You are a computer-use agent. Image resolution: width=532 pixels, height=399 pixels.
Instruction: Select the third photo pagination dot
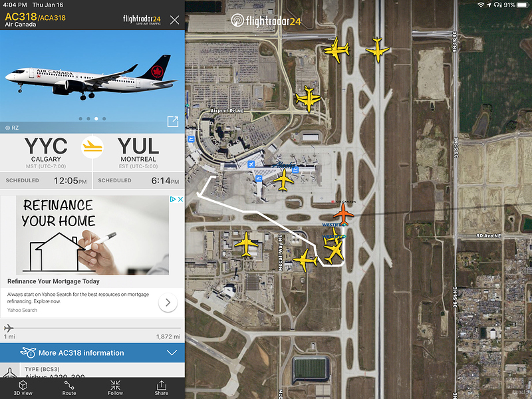[x=96, y=119]
